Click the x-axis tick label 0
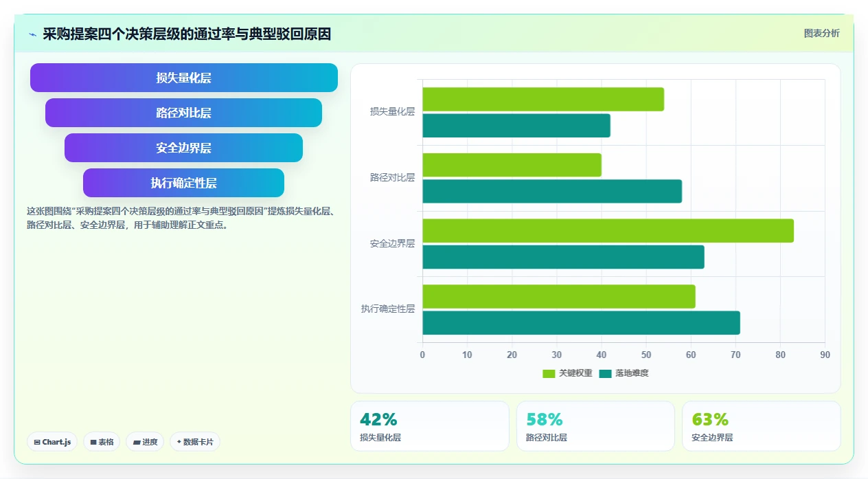This screenshot has width=868, height=479. (422, 355)
